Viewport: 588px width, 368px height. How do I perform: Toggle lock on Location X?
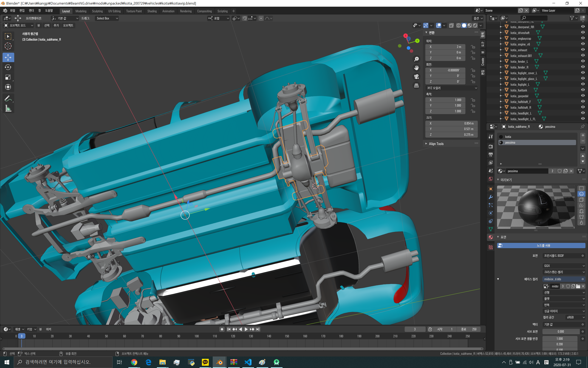(x=473, y=47)
